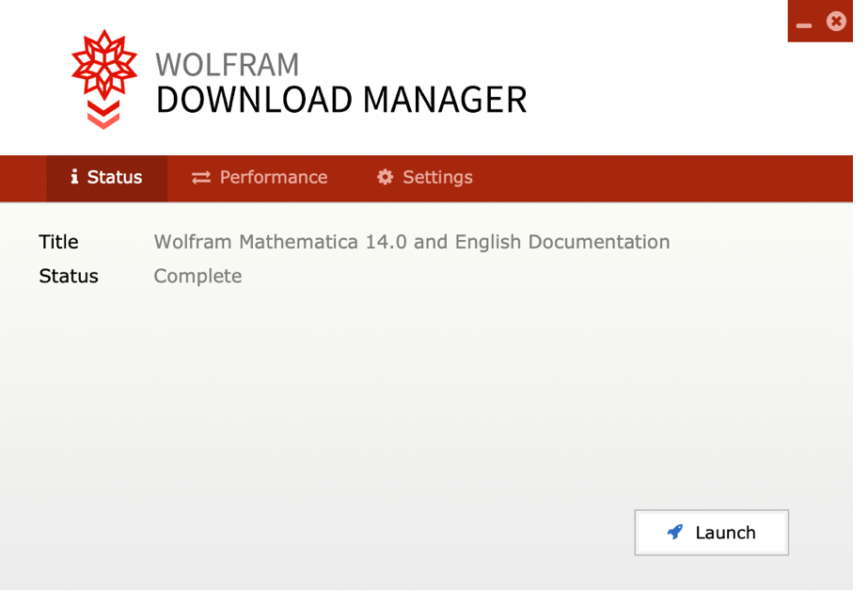Switch to the Status tab
This screenshot has height=592, width=868.
tap(107, 178)
